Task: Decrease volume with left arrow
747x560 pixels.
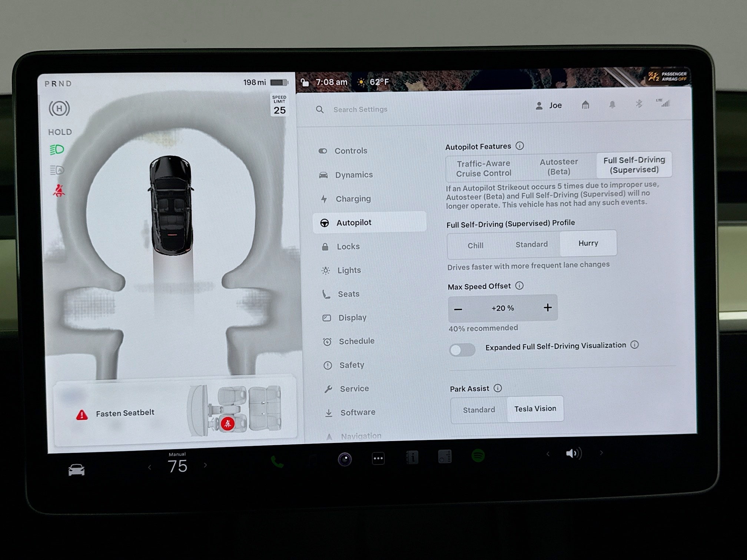Action: pyautogui.click(x=548, y=454)
